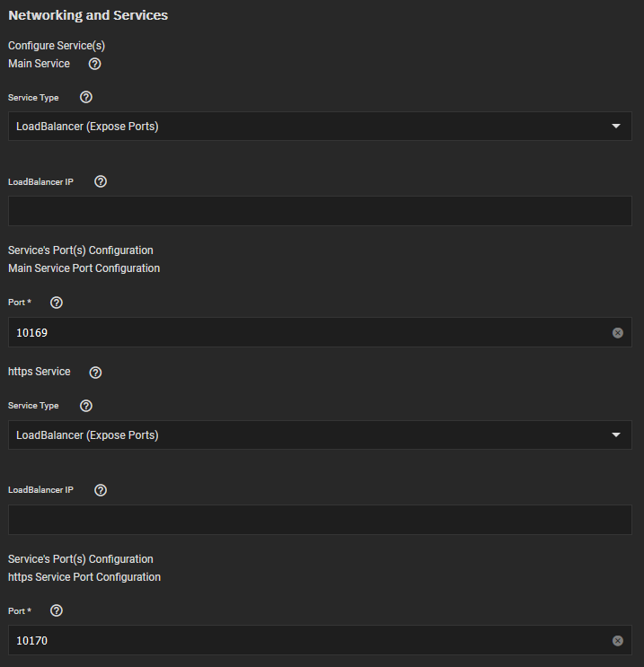Viewport: 644px width, 667px height.
Task: Show help for https Service Type
Action: point(86,406)
